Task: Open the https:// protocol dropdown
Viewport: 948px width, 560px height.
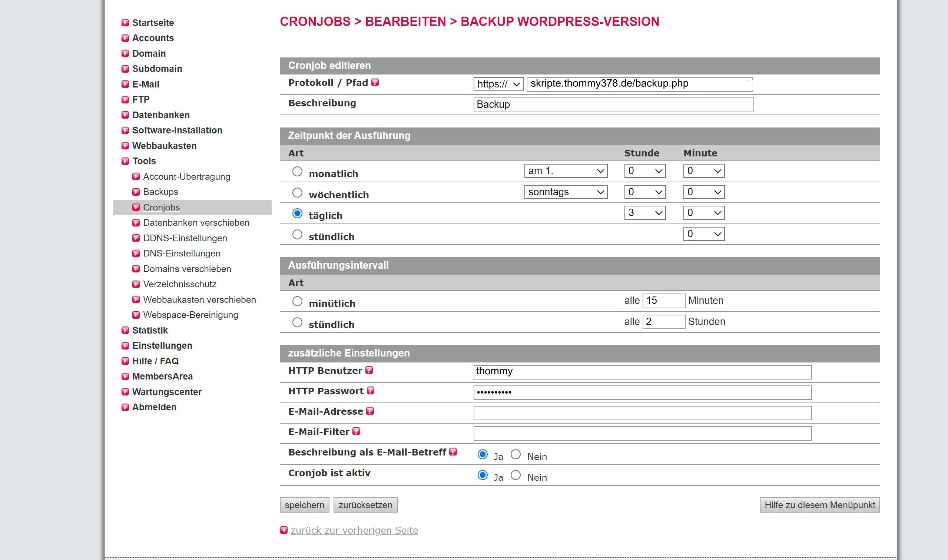Action: tap(498, 84)
